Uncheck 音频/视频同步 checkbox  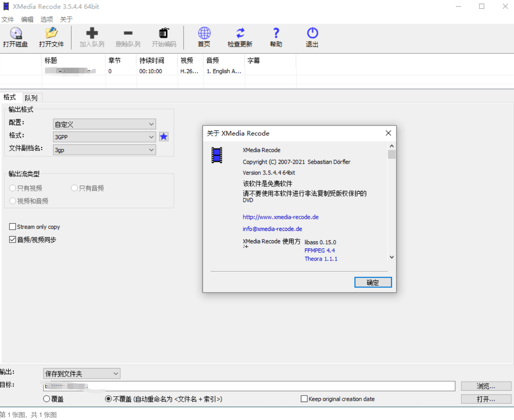(13, 240)
